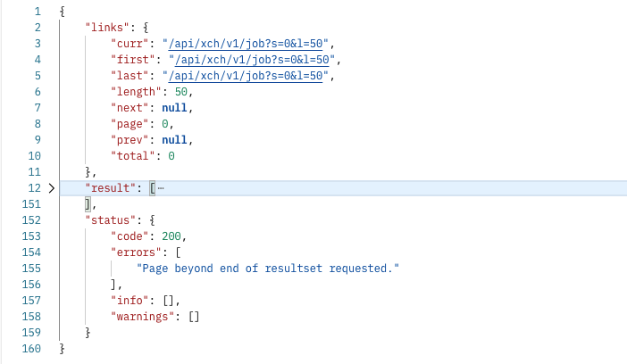The image size is (627, 364).
Task: Click line number 160 in the gutter
Action: [x=31, y=349]
